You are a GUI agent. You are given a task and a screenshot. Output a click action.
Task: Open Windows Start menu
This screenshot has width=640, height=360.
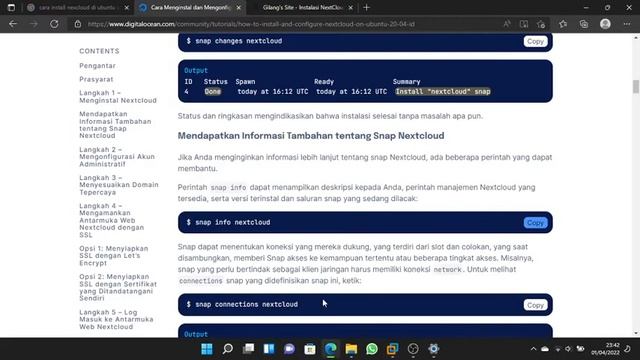click(207, 349)
